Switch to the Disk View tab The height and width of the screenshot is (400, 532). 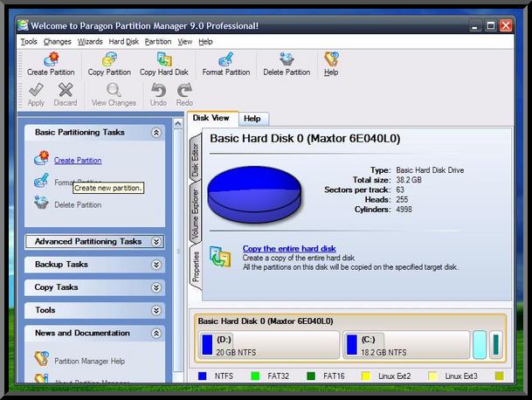click(x=211, y=118)
